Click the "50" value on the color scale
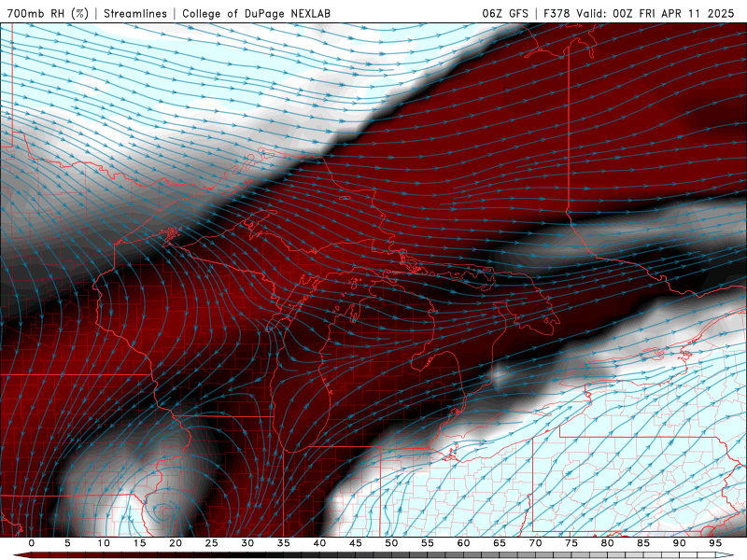 pos(391,543)
